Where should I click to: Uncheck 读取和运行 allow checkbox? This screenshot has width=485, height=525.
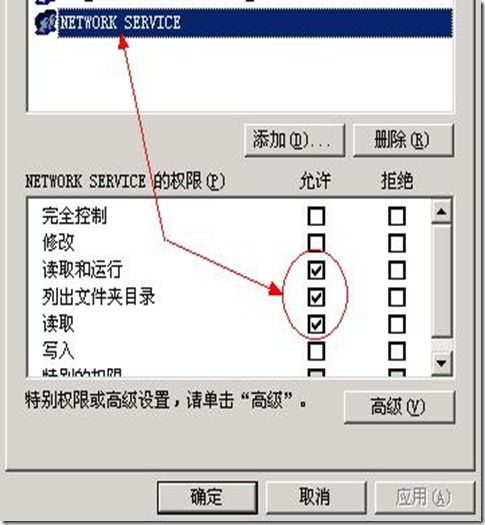pyautogui.click(x=316, y=270)
